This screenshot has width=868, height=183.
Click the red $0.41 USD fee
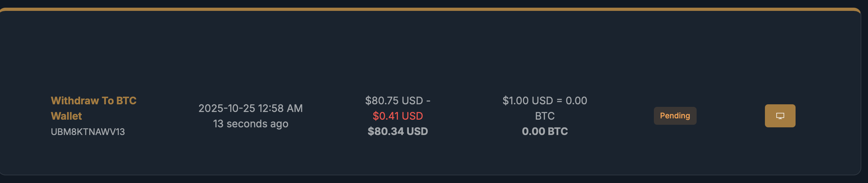[398, 116]
